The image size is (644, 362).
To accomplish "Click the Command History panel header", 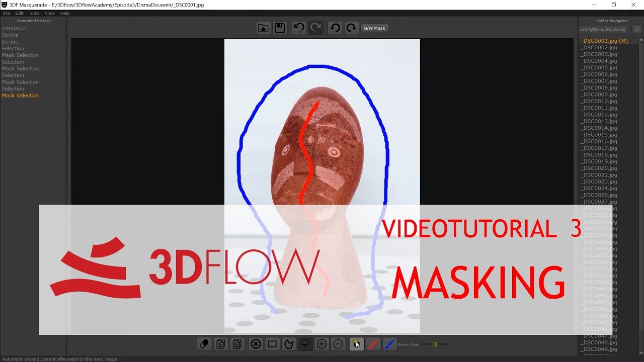I will 34,21.
